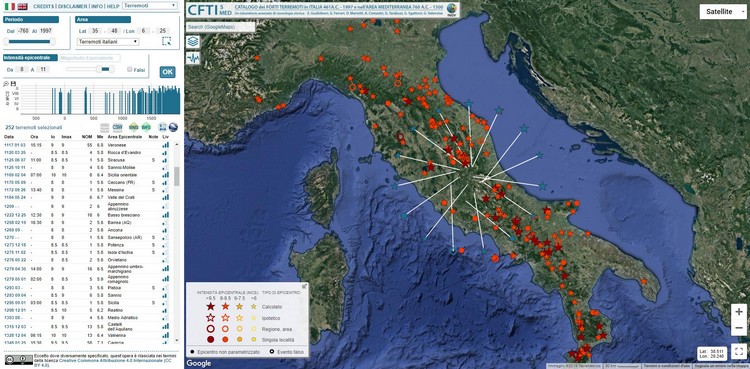The height and width of the screenshot is (369, 750).
Task: Sort the table by the Me column header
Action: [x=99, y=137]
